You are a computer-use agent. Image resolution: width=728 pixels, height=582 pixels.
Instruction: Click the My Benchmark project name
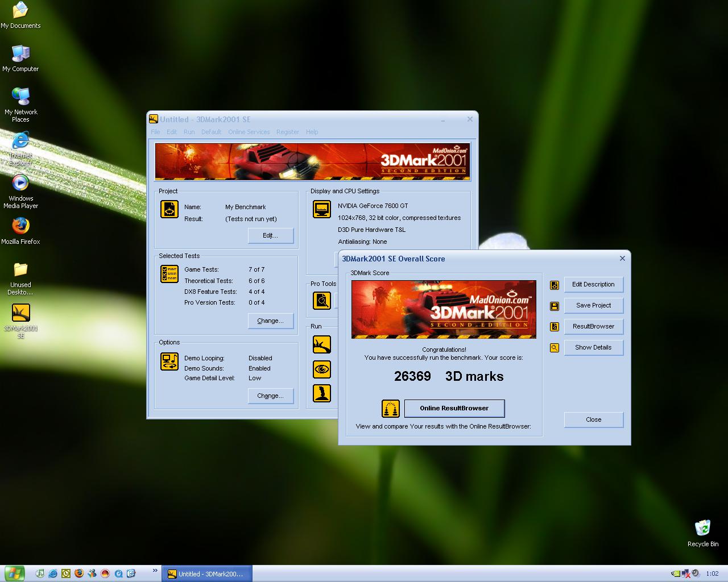245,207
